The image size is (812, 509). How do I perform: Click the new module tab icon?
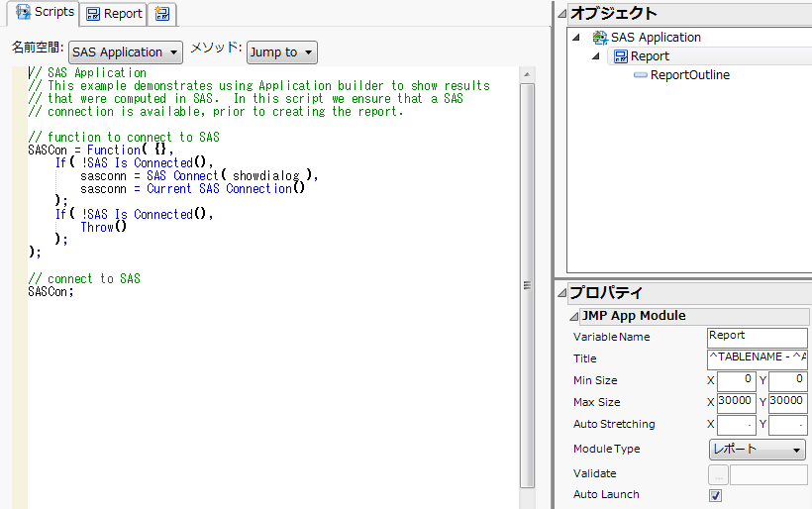click(x=161, y=14)
